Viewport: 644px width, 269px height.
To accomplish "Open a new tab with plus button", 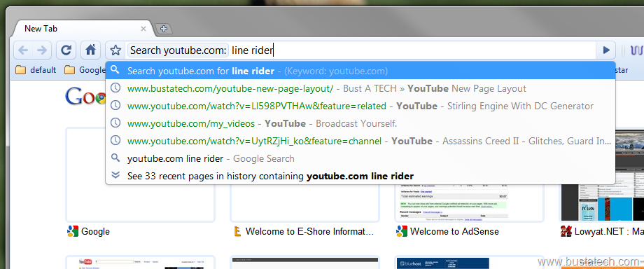I will pyautogui.click(x=164, y=29).
